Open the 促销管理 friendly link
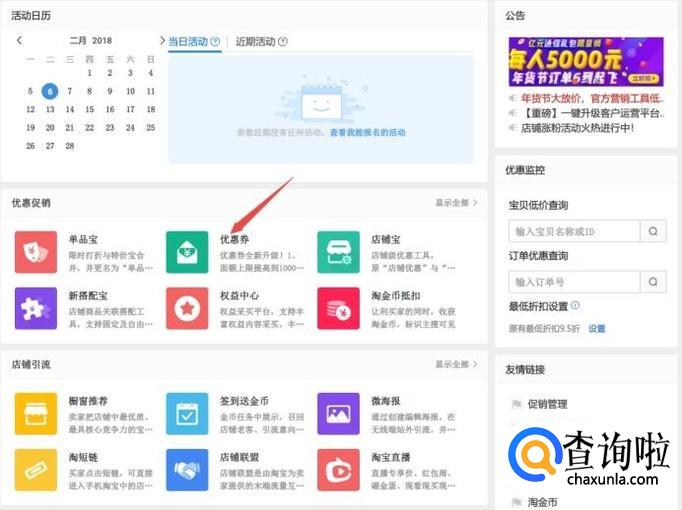 point(548,404)
